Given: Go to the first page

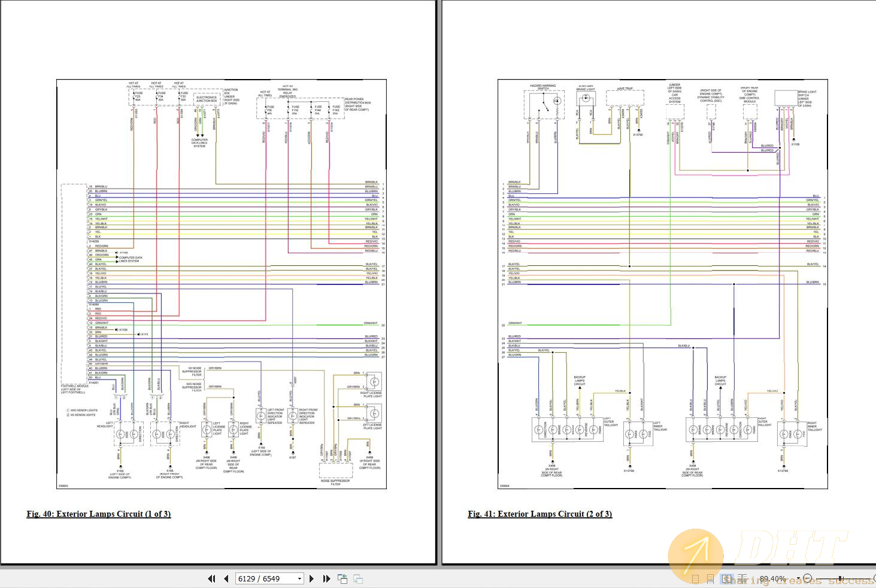Looking at the screenshot, I should pos(211,578).
